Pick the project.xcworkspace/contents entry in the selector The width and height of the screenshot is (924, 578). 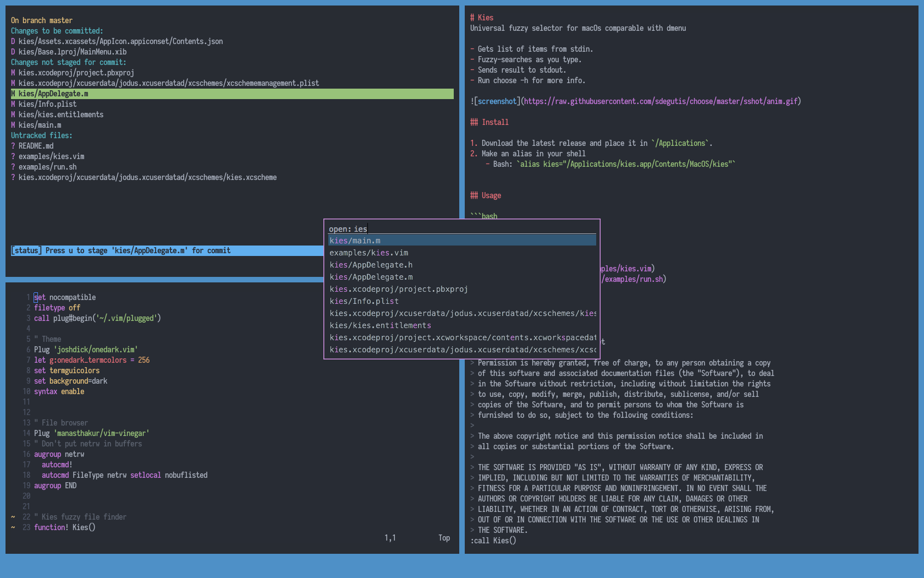(462, 337)
